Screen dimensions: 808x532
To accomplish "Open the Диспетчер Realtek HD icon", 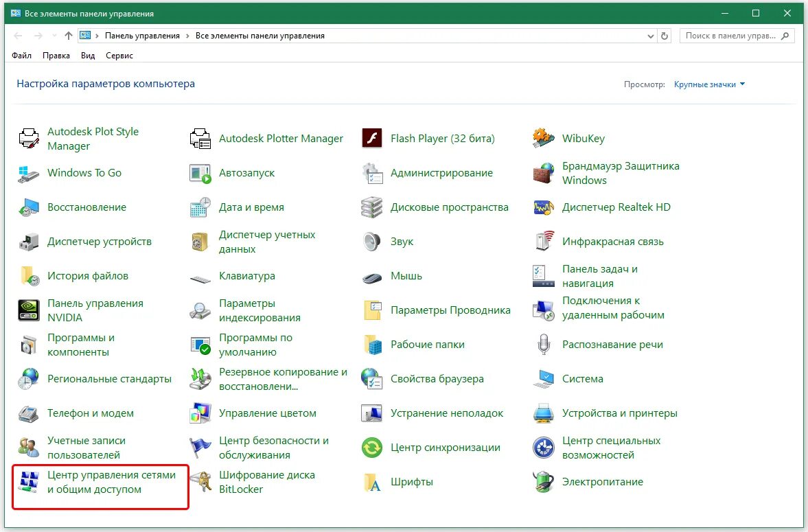I will click(x=544, y=207).
